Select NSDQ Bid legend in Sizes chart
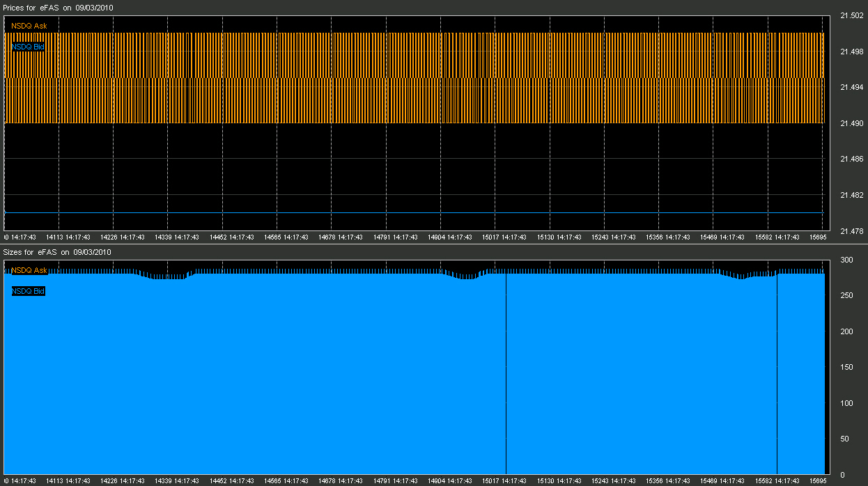 pyautogui.click(x=29, y=291)
